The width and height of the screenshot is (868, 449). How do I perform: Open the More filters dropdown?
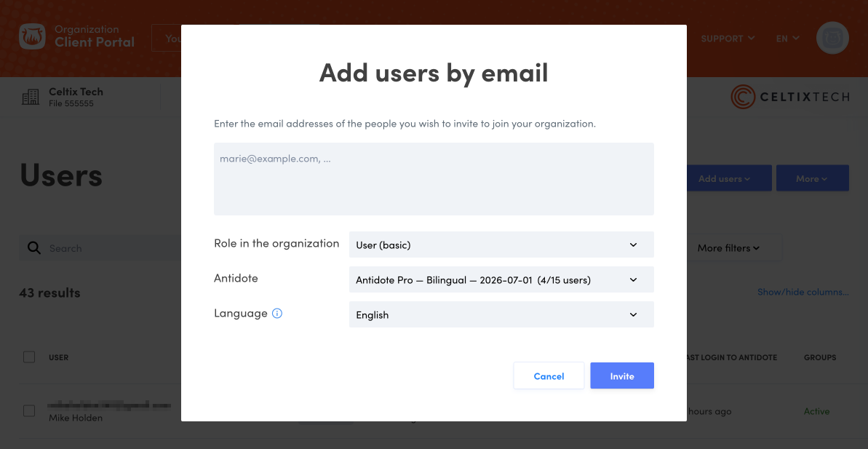pos(728,248)
